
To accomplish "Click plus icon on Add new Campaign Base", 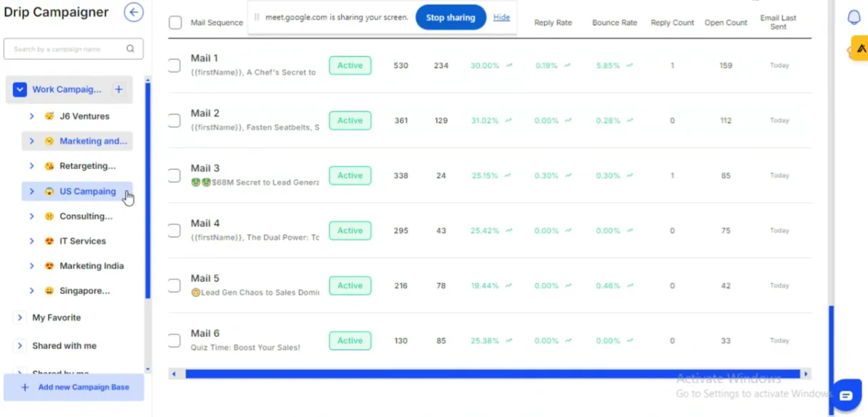I will click(25, 387).
